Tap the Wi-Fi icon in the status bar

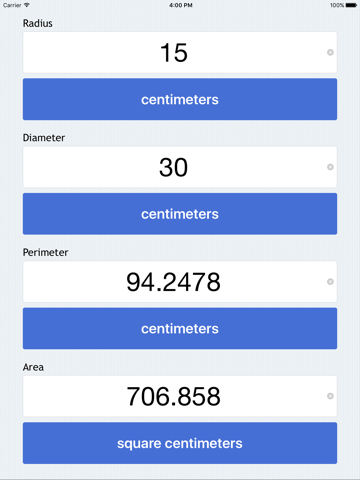tap(27, 5)
